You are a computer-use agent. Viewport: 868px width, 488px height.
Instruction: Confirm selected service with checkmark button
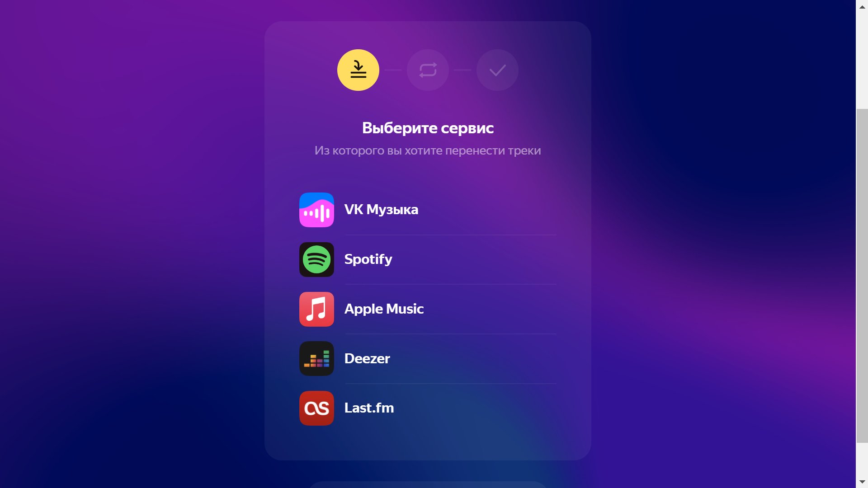click(497, 70)
